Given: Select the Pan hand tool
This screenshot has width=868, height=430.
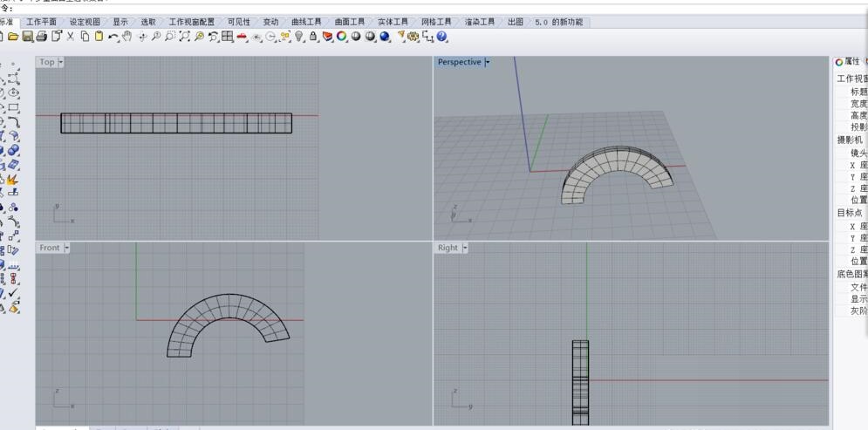Looking at the screenshot, I should point(127,37).
